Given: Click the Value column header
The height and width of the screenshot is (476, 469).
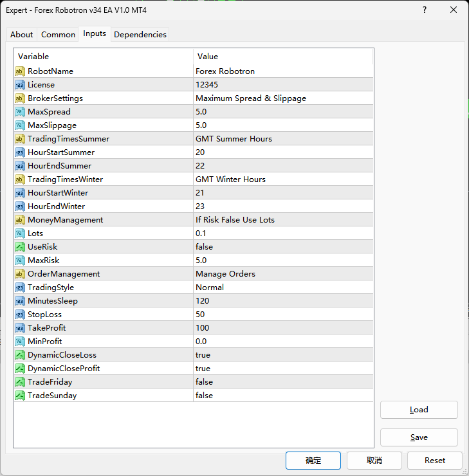Looking at the screenshot, I should click(283, 57).
